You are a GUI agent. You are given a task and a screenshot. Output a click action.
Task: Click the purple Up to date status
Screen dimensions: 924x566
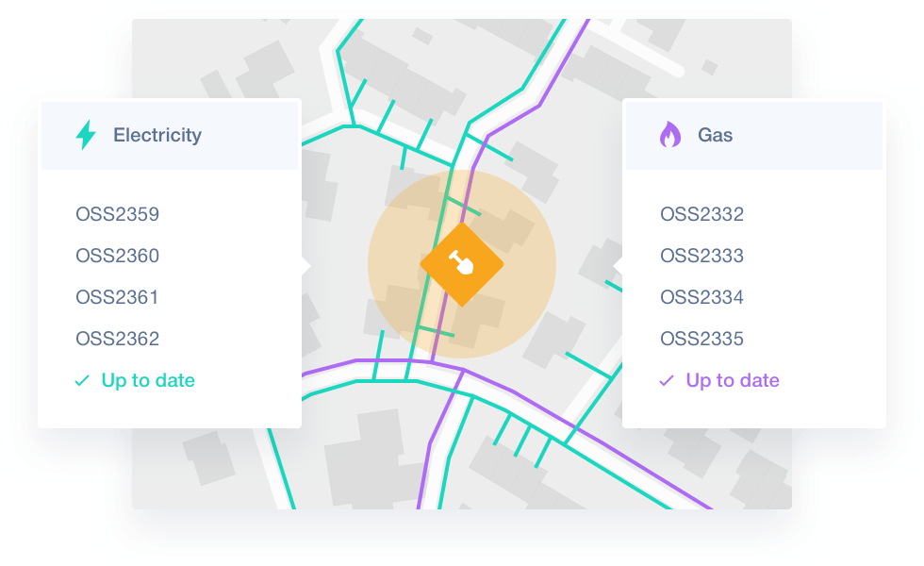pos(733,381)
